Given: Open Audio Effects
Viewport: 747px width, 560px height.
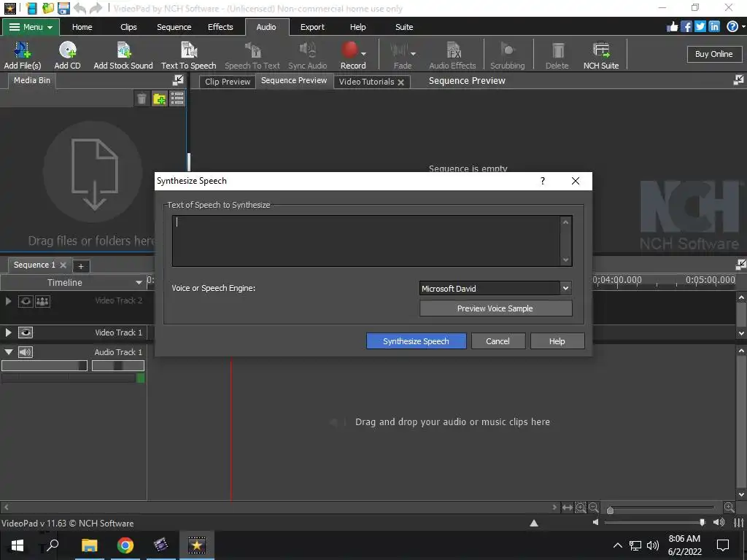Looking at the screenshot, I should point(452,55).
